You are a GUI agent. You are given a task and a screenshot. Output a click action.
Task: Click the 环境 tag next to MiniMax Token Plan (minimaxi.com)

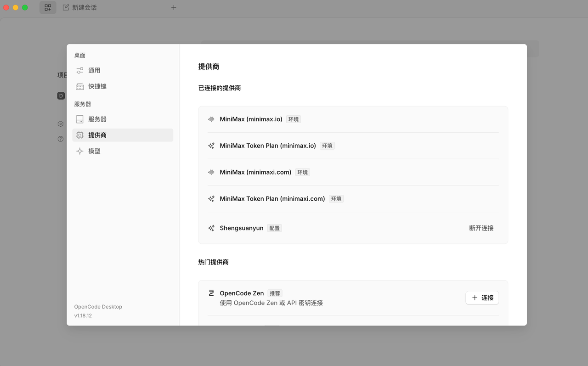tap(336, 199)
